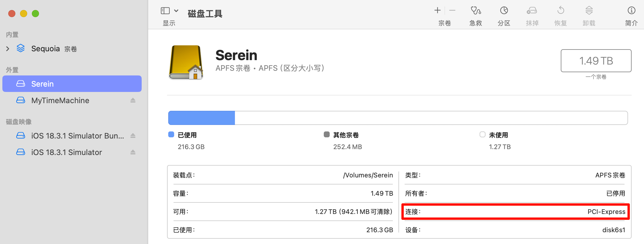Open the 分区 (Partition) tool
The width and height of the screenshot is (644, 244).
[504, 15]
